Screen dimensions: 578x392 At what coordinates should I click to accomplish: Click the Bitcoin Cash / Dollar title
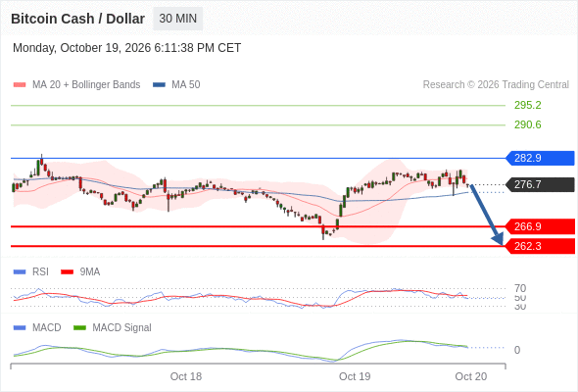(77, 19)
